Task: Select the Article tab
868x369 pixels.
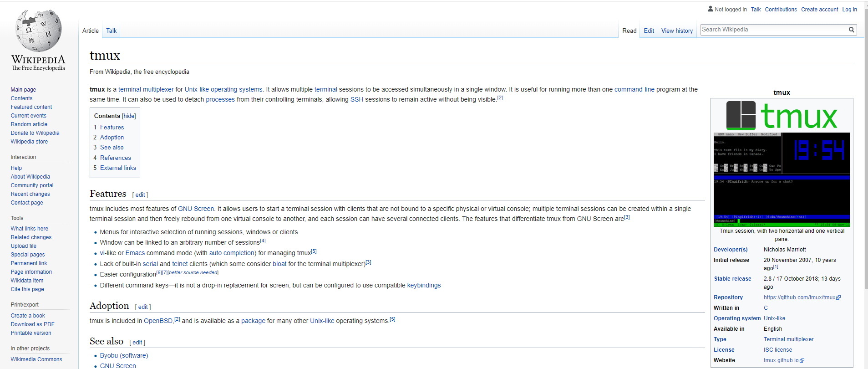Action: tap(91, 31)
